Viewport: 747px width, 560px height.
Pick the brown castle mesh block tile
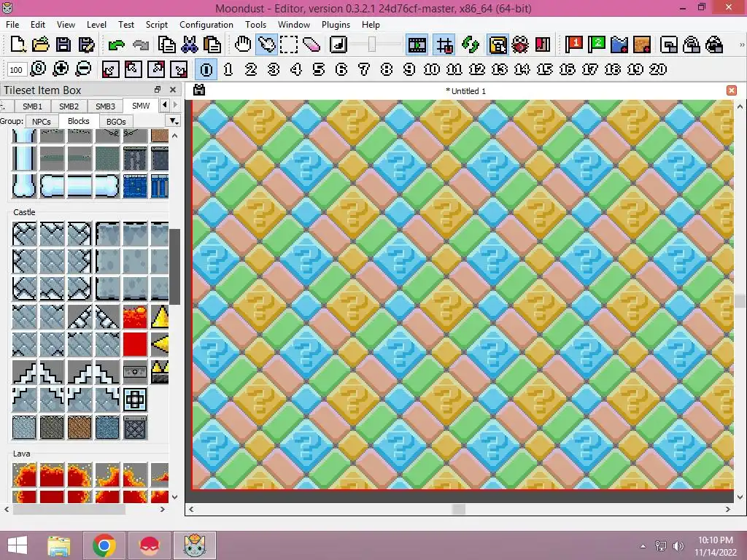[x=80, y=427]
